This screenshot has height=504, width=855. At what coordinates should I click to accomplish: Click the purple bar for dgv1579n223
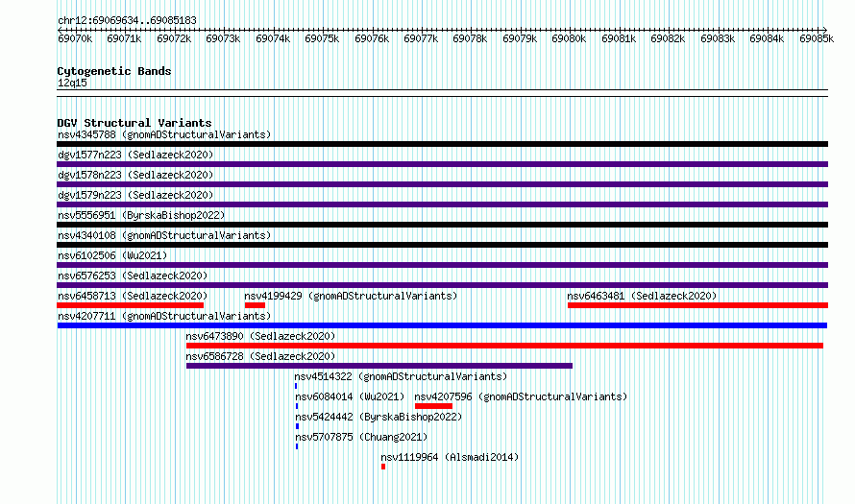[442, 204]
